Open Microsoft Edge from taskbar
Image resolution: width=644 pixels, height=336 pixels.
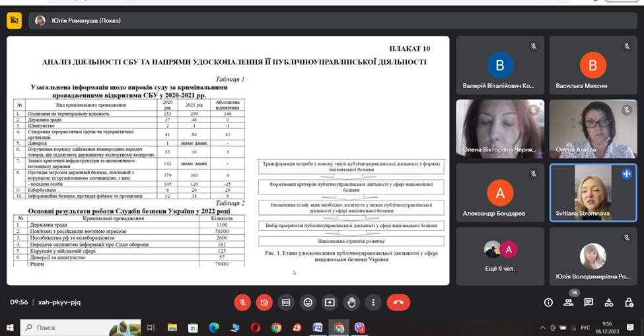pos(214,328)
